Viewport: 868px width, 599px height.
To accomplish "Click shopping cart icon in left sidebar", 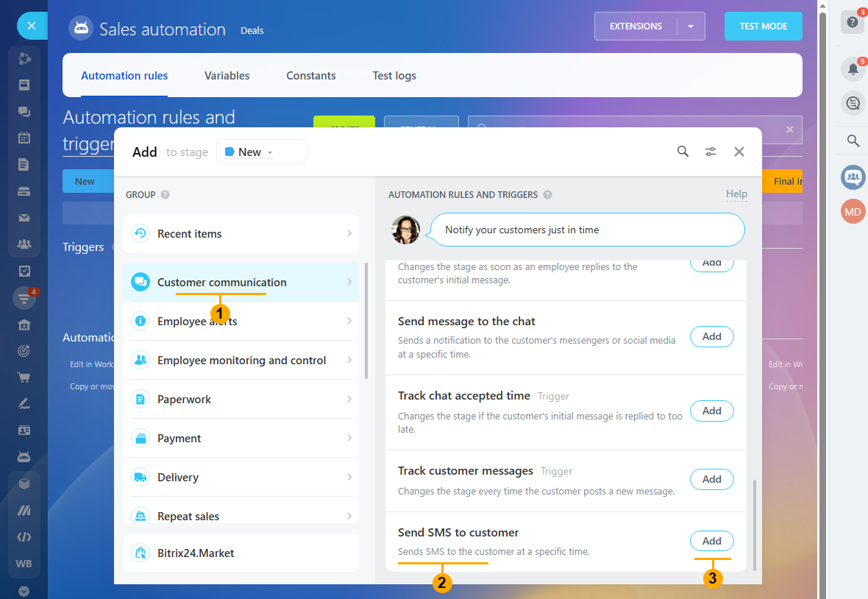I will pyautogui.click(x=24, y=378).
